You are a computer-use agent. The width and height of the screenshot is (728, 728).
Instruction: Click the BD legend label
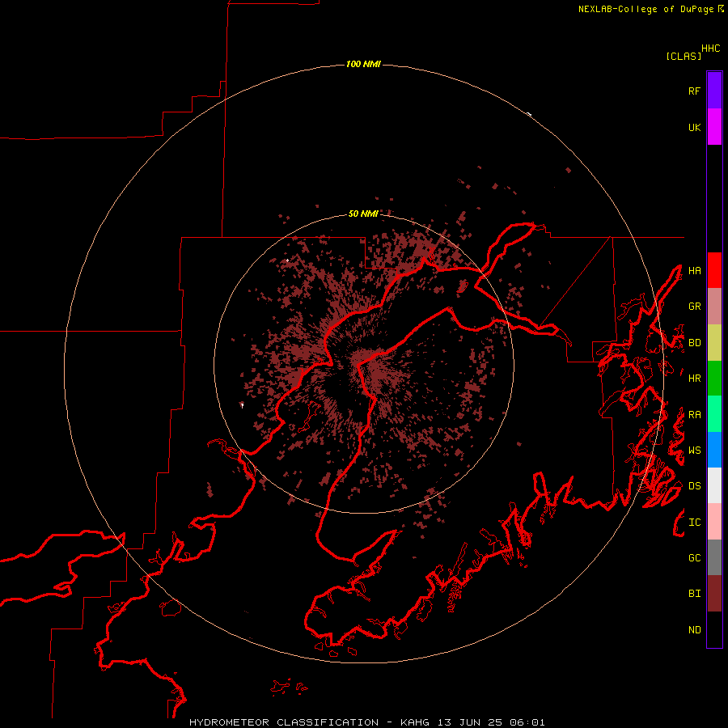pos(694,343)
